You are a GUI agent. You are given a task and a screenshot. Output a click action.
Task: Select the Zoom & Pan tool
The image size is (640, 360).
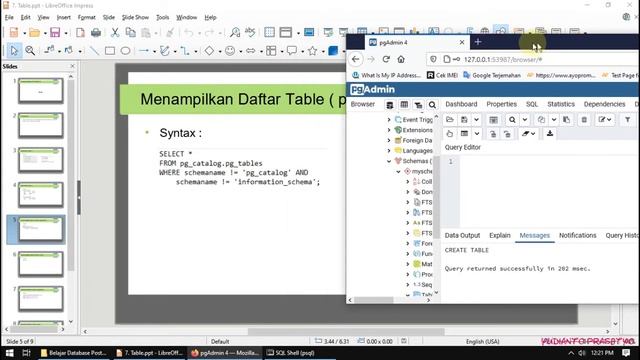[x=30, y=51]
